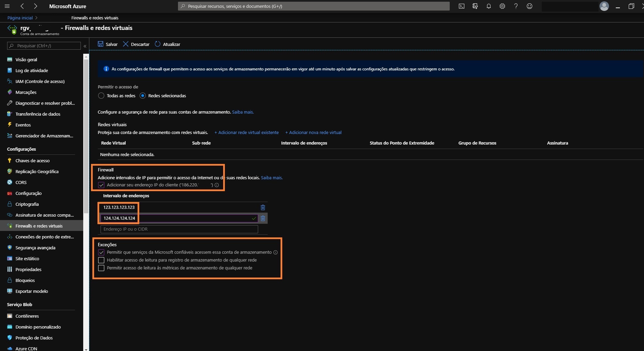Viewport: 644px width, 351px height.
Task: Select the Todas as redes option
Action: (101, 96)
